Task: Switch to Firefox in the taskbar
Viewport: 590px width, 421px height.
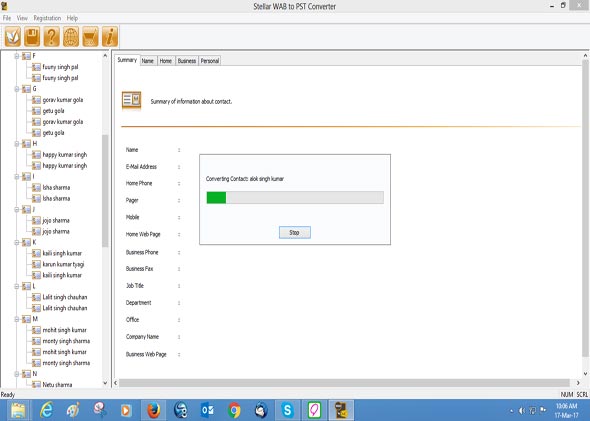Action: [154, 410]
